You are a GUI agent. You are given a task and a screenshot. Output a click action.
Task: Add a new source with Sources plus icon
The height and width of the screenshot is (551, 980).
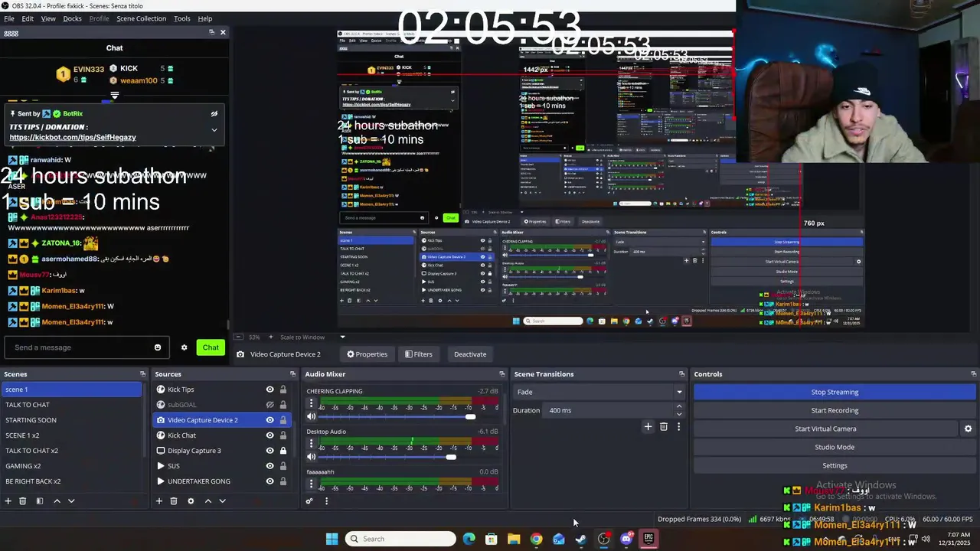(x=159, y=501)
